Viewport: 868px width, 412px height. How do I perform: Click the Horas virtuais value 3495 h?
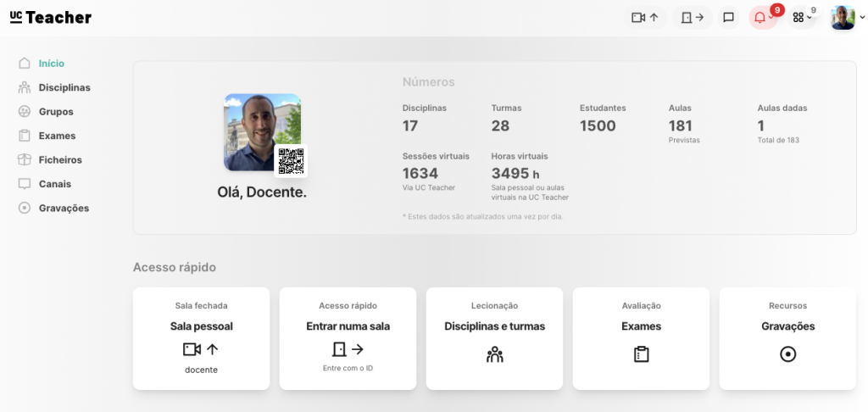coord(515,173)
